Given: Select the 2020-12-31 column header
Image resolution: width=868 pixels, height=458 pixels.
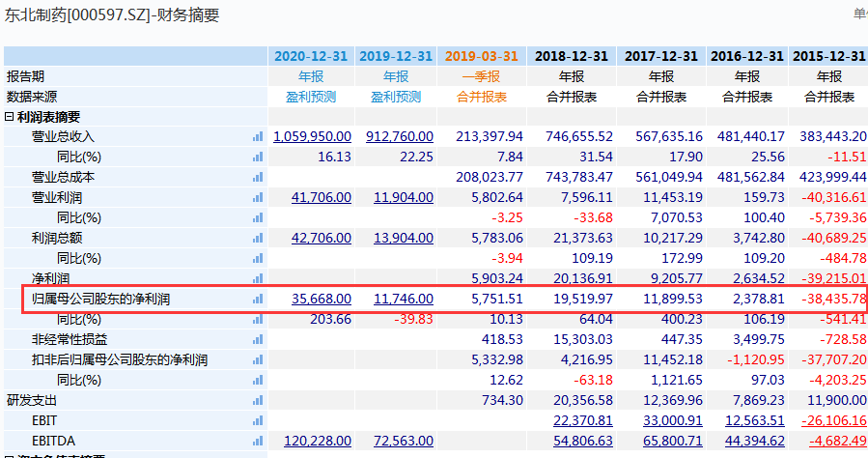Looking at the screenshot, I should point(311,56).
